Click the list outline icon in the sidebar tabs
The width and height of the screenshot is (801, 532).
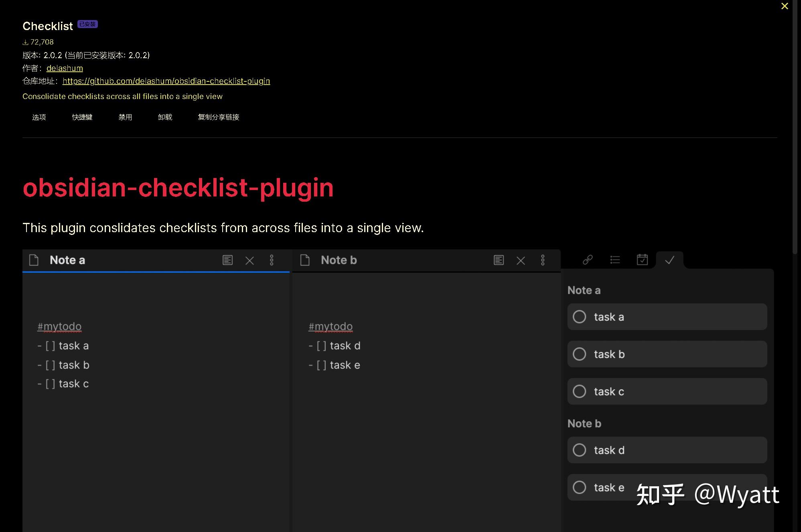coord(615,260)
